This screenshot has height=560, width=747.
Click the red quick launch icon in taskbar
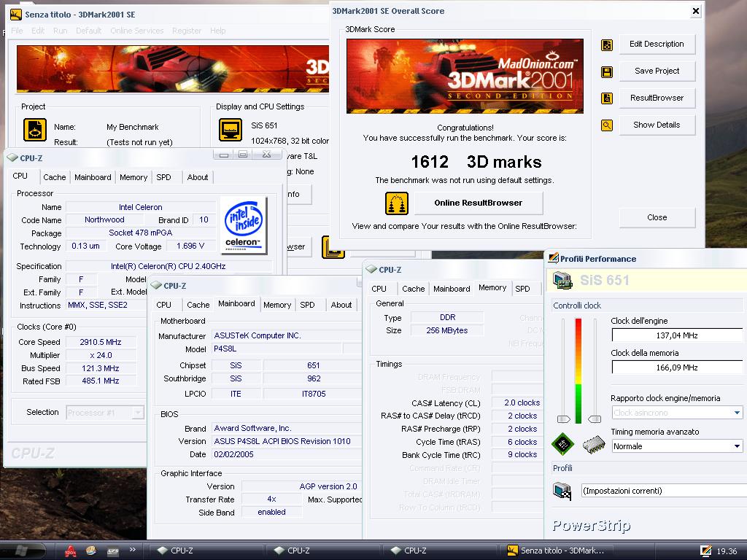[71, 551]
